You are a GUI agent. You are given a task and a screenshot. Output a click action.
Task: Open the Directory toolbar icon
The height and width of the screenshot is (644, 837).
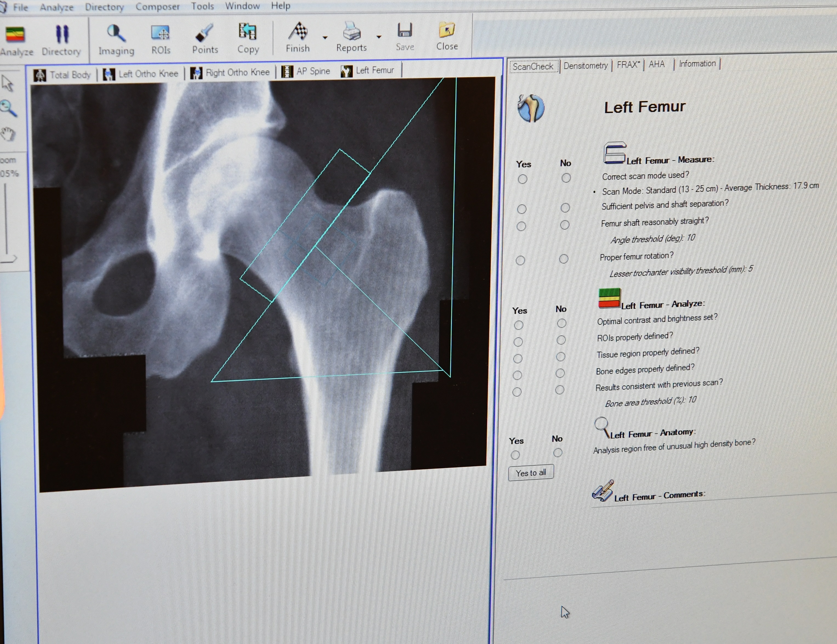[x=62, y=35]
